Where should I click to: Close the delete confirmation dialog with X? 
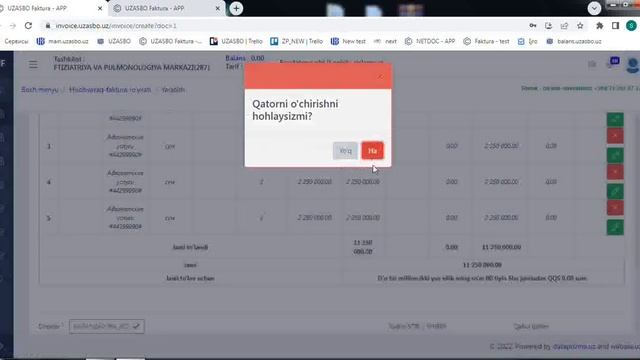coord(380,76)
